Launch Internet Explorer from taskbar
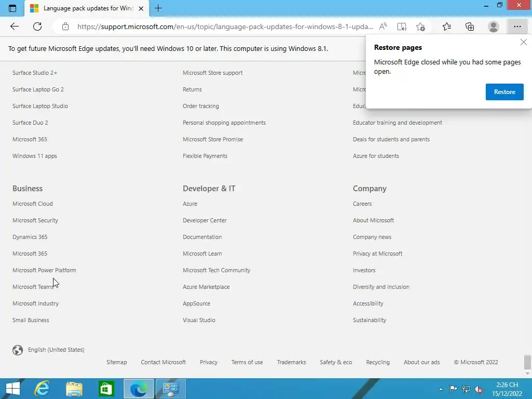532x399 pixels. pos(42,389)
